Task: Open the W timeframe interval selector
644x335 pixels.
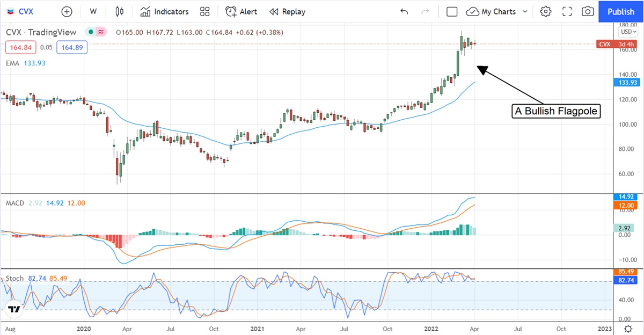Action: [x=93, y=11]
